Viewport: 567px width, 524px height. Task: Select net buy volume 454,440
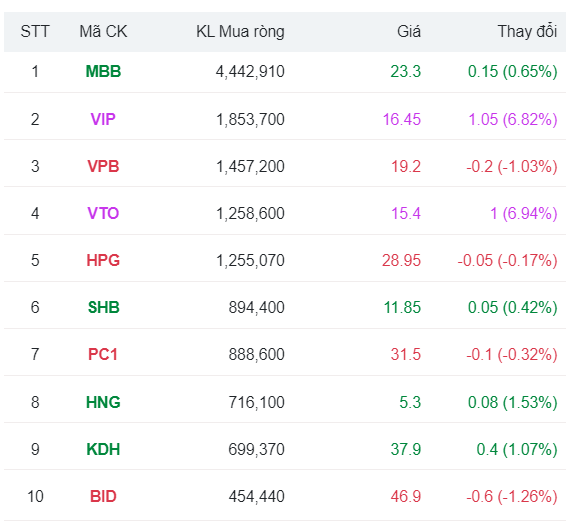pyautogui.click(x=256, y=496)
